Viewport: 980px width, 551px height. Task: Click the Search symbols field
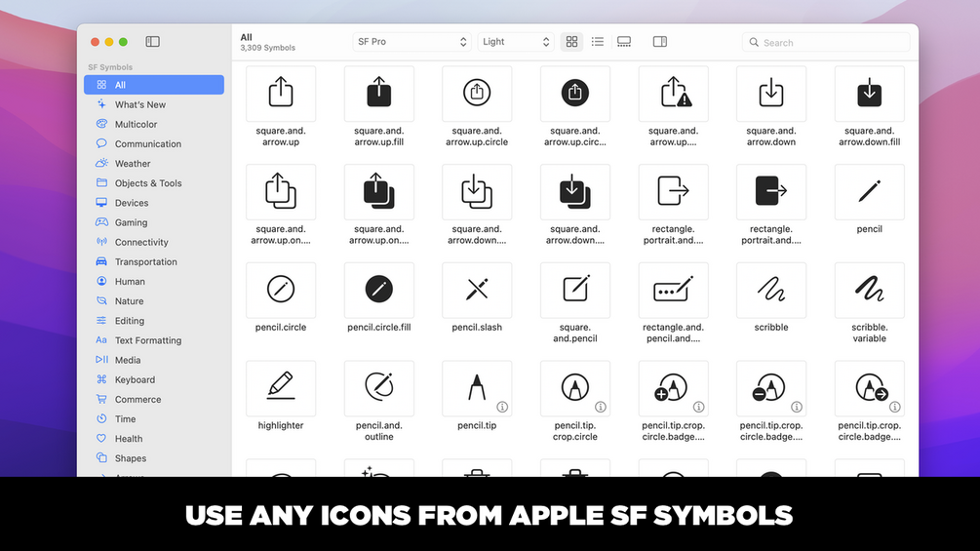pos(826,43)
